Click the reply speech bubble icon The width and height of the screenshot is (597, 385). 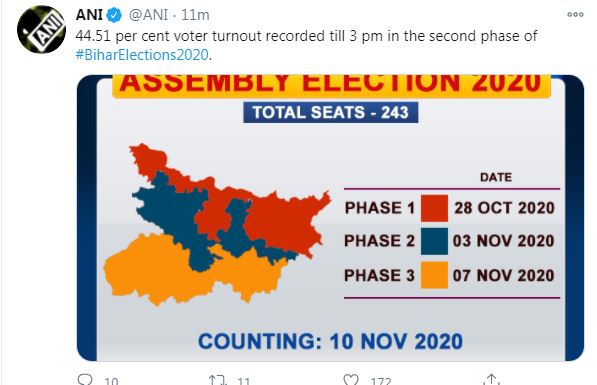[85, 379]
